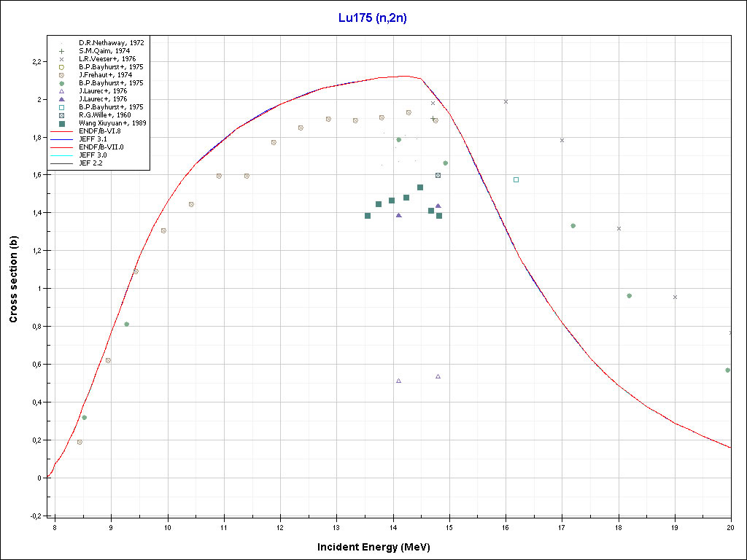Select the J.Frehaut+, 1974 legend marker
The width and height of the screenshot is (747, 560).
[61, 75]
